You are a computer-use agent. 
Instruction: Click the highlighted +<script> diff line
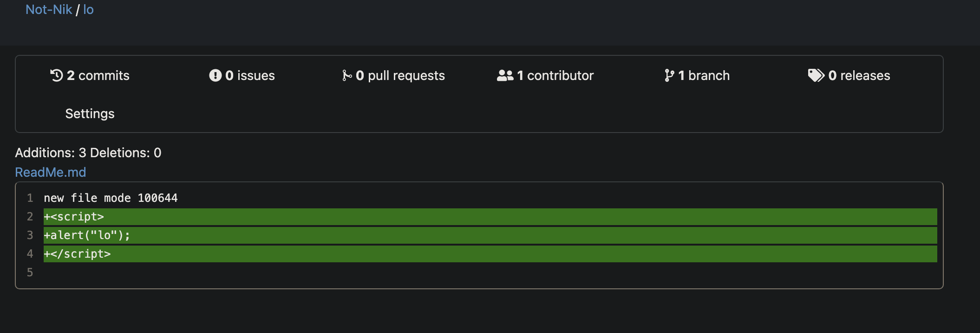coord(232,216)
